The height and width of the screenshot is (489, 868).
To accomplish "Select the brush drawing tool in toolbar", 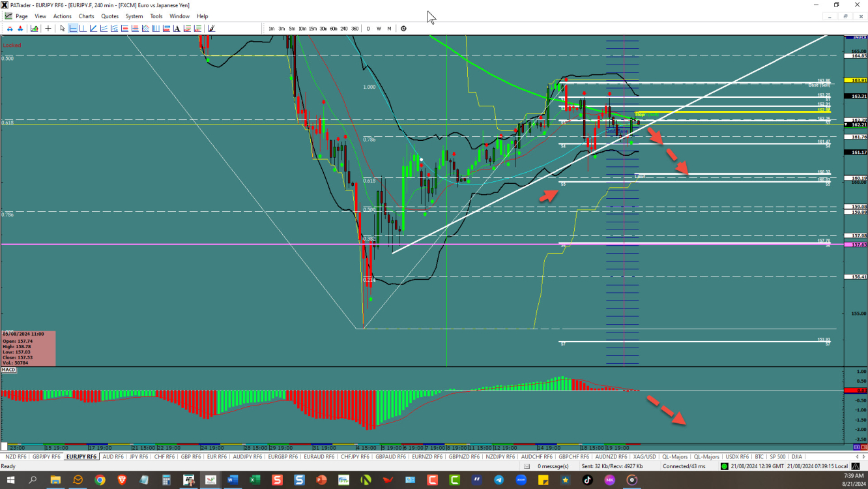I will click(211, 28).
